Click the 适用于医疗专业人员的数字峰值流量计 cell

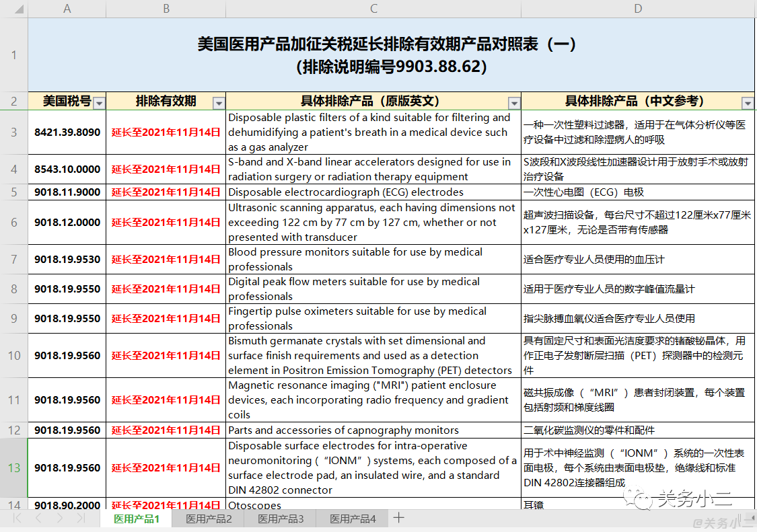(639, 289)
